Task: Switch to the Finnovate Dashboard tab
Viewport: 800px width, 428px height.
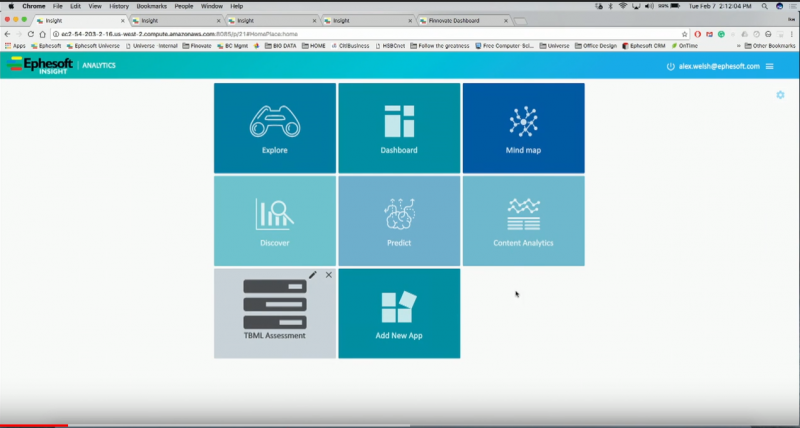Action: coord(463,21)
